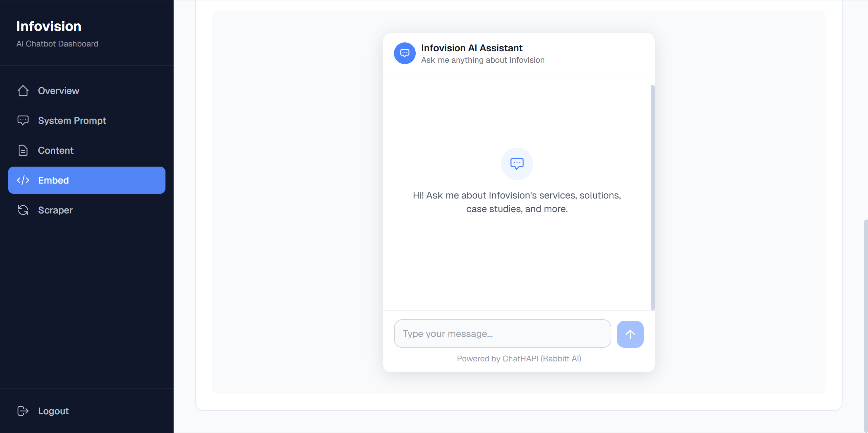This screenshot has height=433, width=868.
Task: Click the System Prompt chat icon
Action: (23, 120)
